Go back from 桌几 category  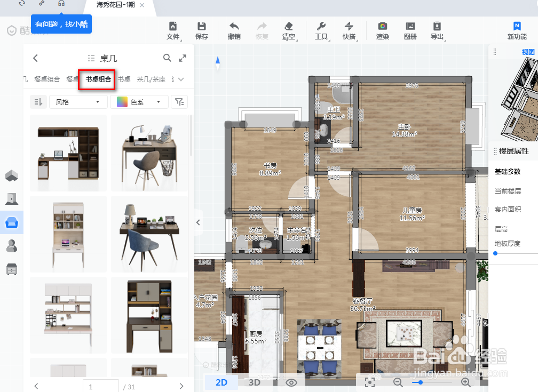coord(35,58)
